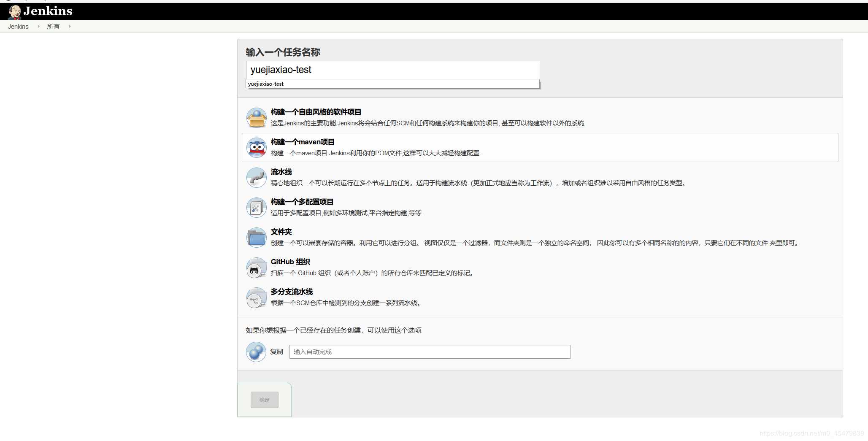Choose 构建一个多配置项目 option title
This screenshot has width=868, height=441.
(302, 202)
